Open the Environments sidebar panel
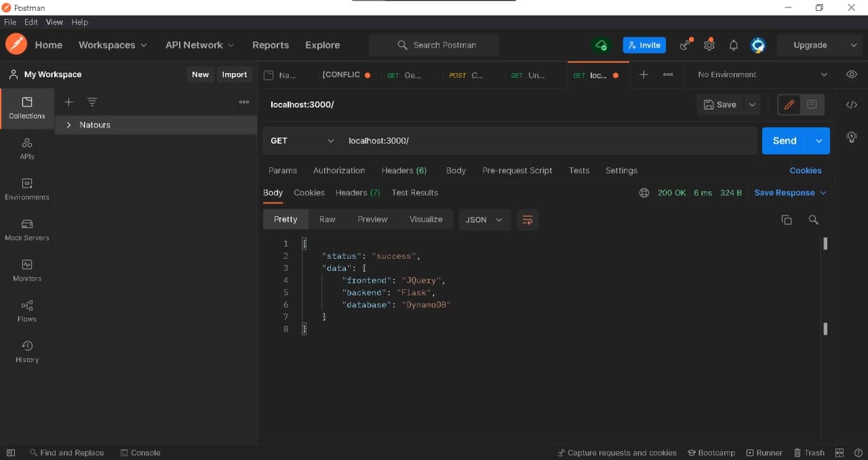This screenshot has height=460, width=868. 27,190
